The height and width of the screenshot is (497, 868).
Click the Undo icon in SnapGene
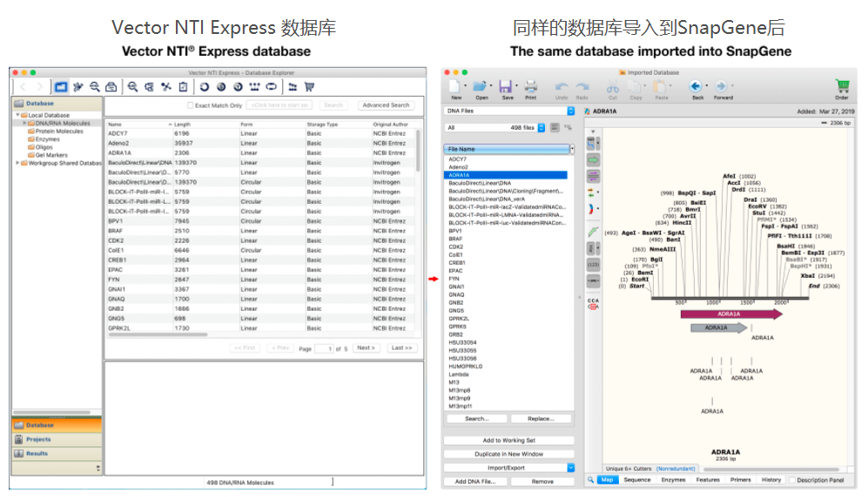click(x=562, y=86)
